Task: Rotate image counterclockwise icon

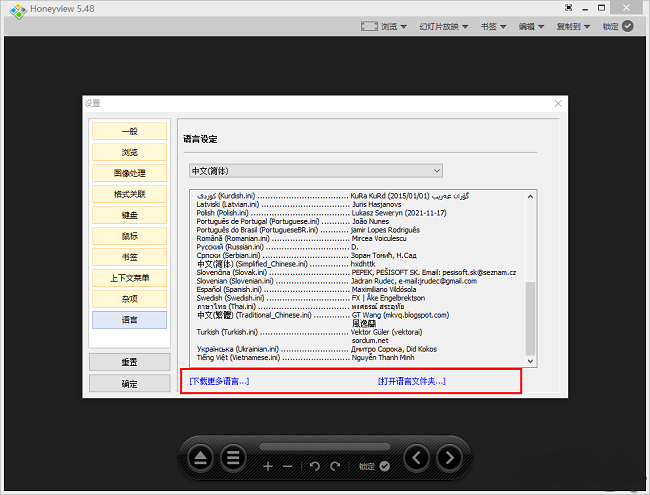Action: (315, 466)
